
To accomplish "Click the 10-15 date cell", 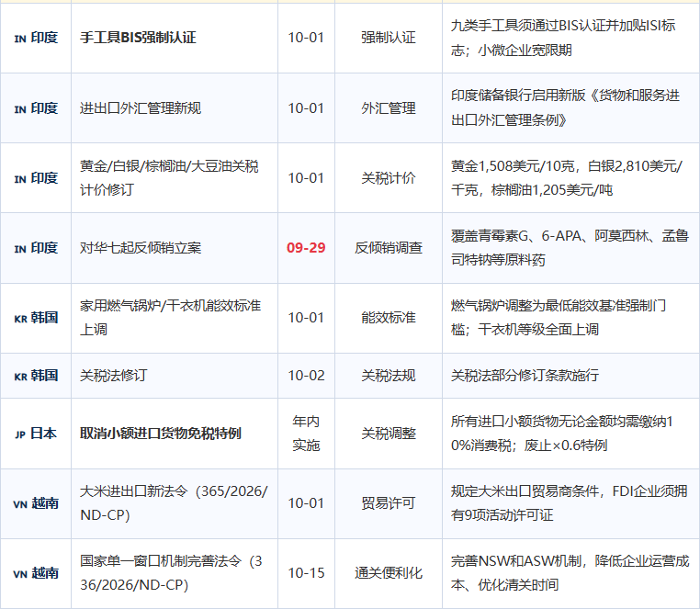I will tap(306, 573).
